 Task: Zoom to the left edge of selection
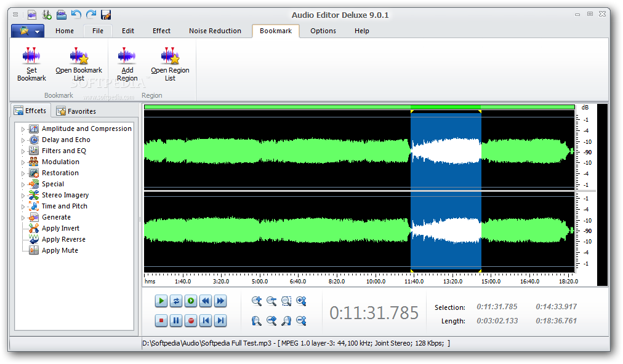click(x=257, y=320)
